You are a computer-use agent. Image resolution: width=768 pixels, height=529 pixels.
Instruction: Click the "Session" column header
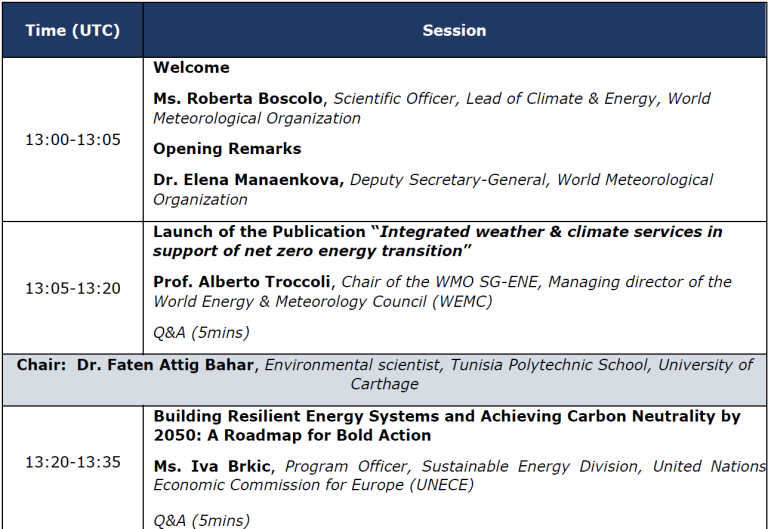point(454,30)
